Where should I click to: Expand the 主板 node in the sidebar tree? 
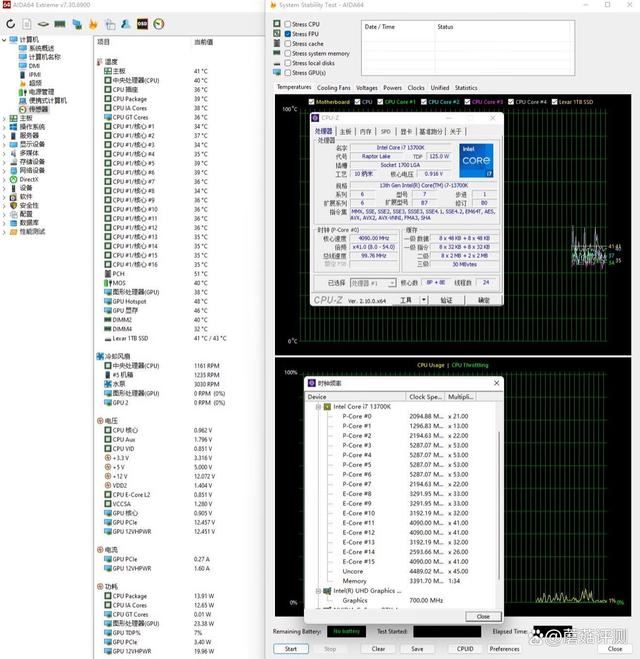pyautogui.click(x=5, y=118)
